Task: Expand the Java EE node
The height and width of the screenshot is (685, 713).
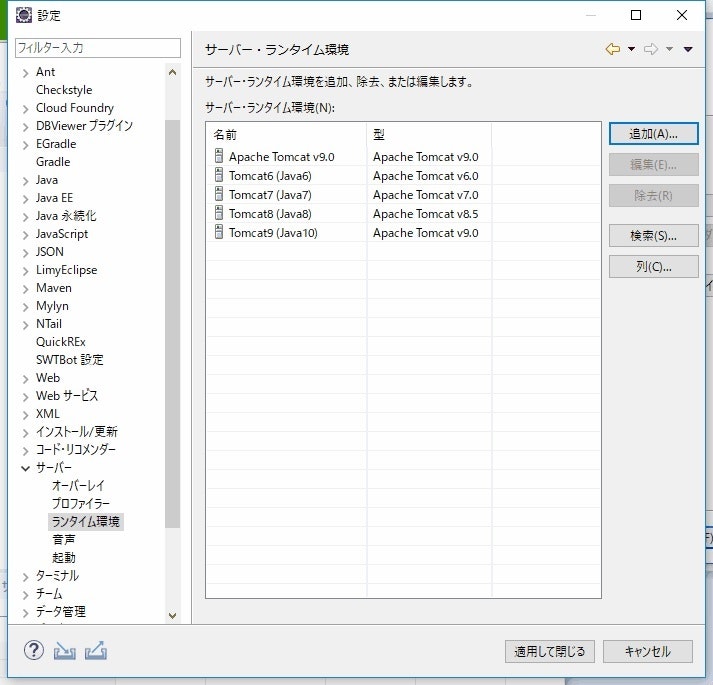Action: (x=25, y=199)
